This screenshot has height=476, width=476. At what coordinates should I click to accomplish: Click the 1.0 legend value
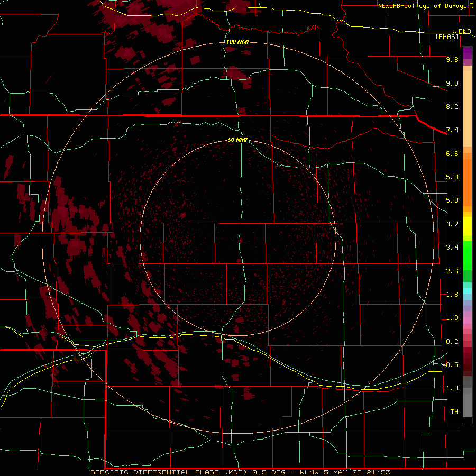452,318
